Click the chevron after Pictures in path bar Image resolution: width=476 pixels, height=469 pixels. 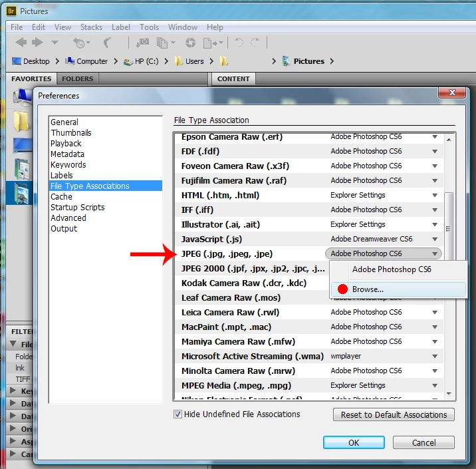(x=332, y=61)
